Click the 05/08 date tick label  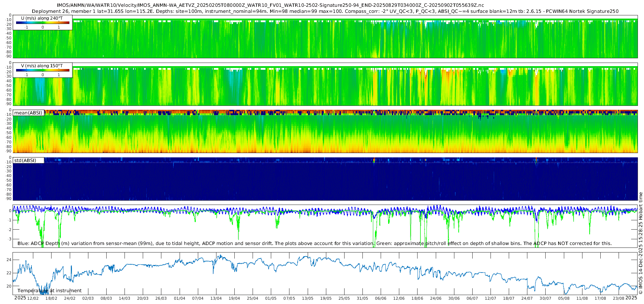(564, 298)
